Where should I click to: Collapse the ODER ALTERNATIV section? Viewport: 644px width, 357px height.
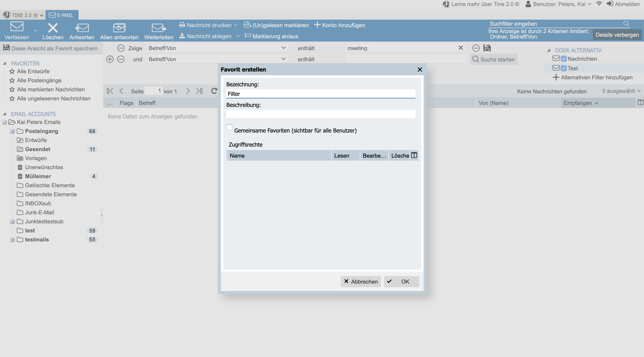click(x=549, y=50)
